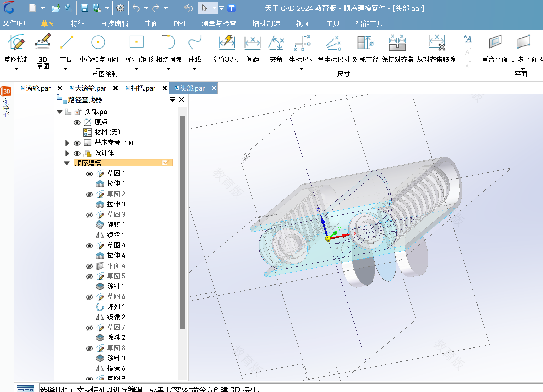Switch to the 特征 ribbon tab

77,24
